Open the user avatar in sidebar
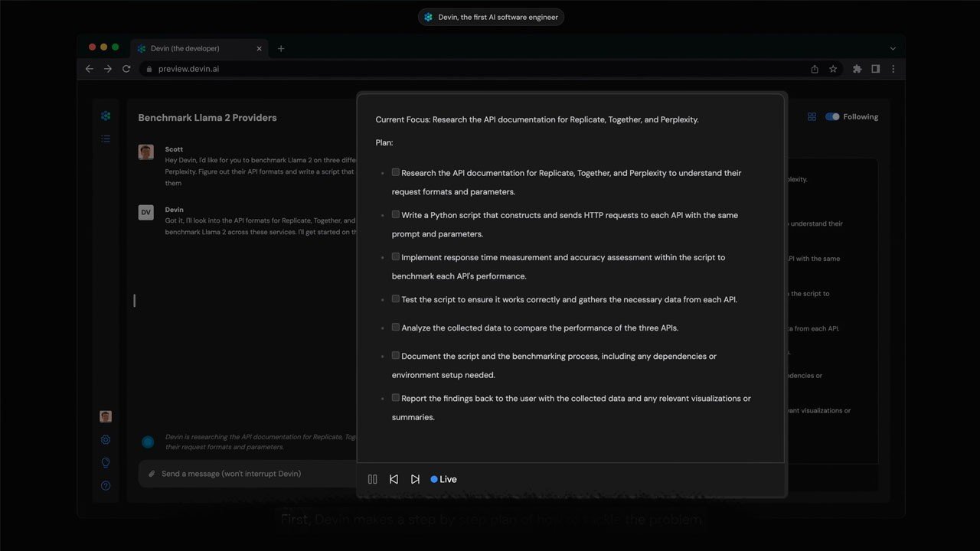This screenshot has width=980, height=551. pyautogui.click(x=106, y=416)
